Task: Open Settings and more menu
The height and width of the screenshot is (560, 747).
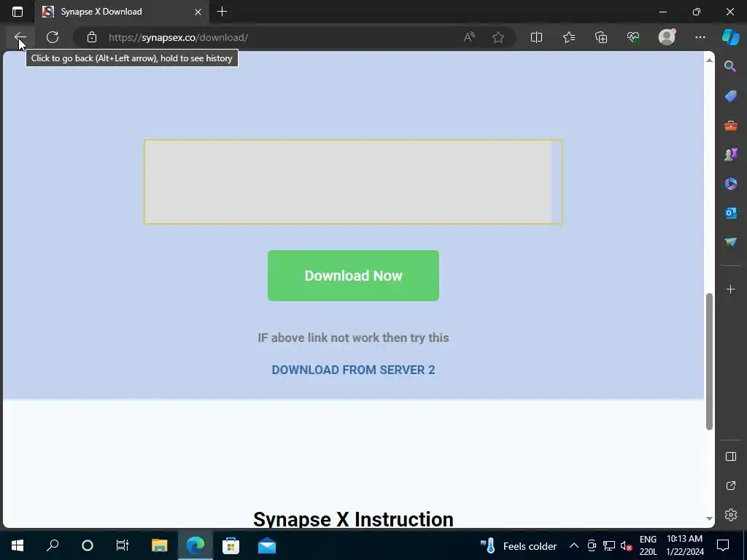Action: click(700, 37)
